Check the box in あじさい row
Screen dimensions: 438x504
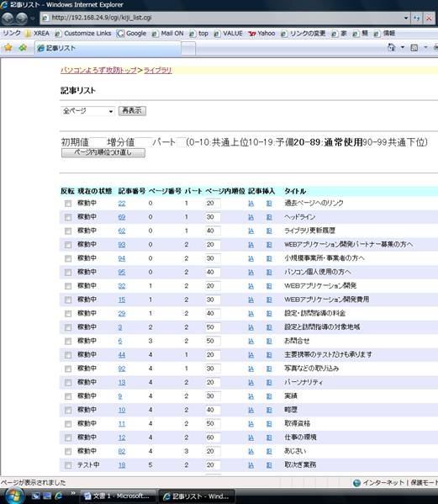point(68,452)
